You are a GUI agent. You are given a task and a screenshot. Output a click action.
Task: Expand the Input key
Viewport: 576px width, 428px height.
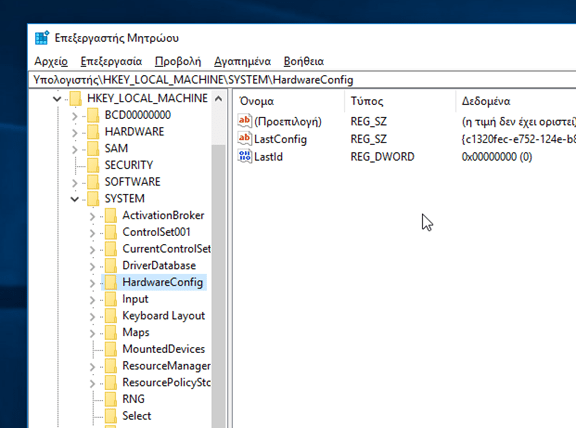click(92, 300)
